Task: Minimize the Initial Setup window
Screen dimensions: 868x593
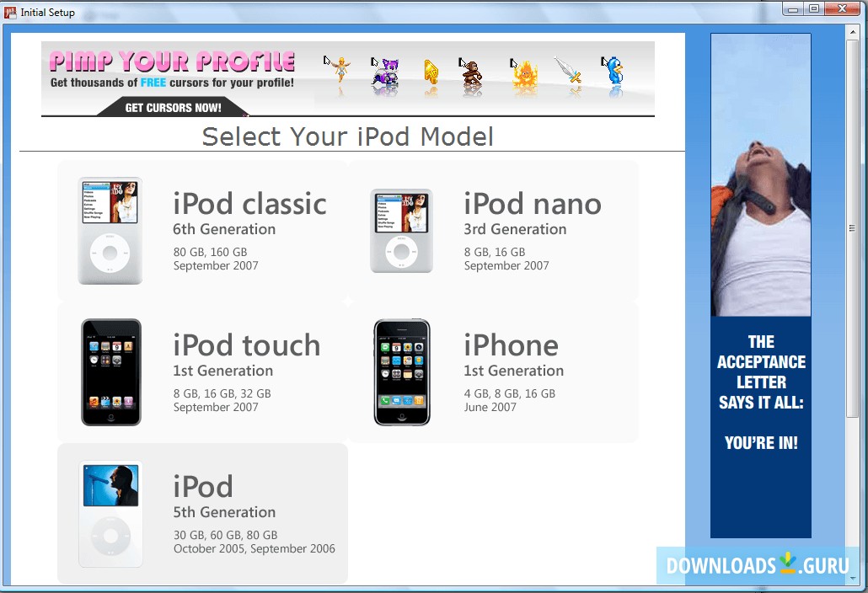Action: coord(793,9)
